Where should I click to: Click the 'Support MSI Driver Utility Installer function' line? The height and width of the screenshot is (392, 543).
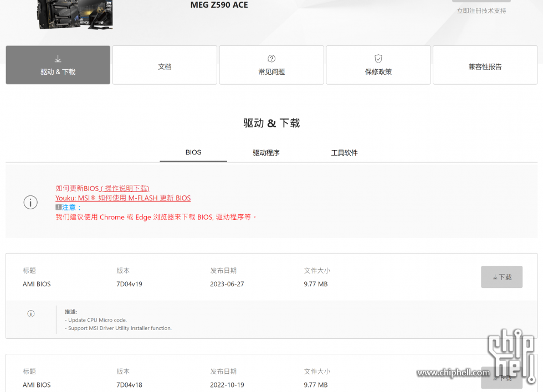pyautogui.click(x=118, y=328)
